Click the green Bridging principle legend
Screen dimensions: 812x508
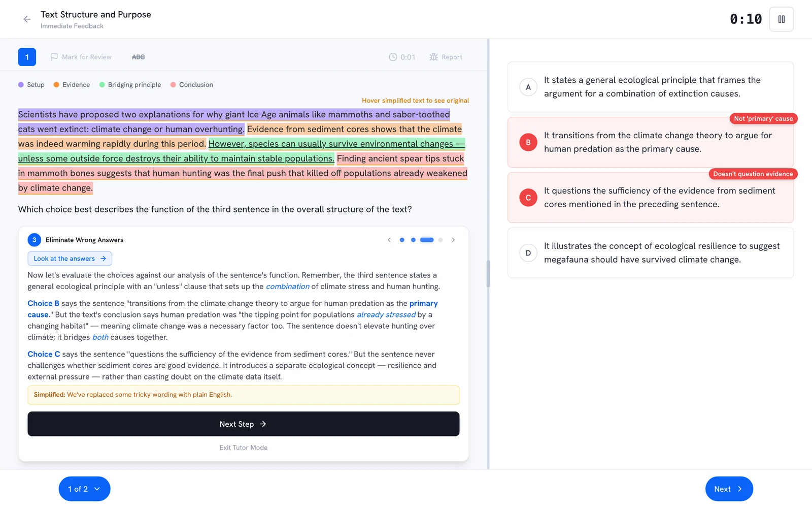pyautogui.click(x=130, y=85)
